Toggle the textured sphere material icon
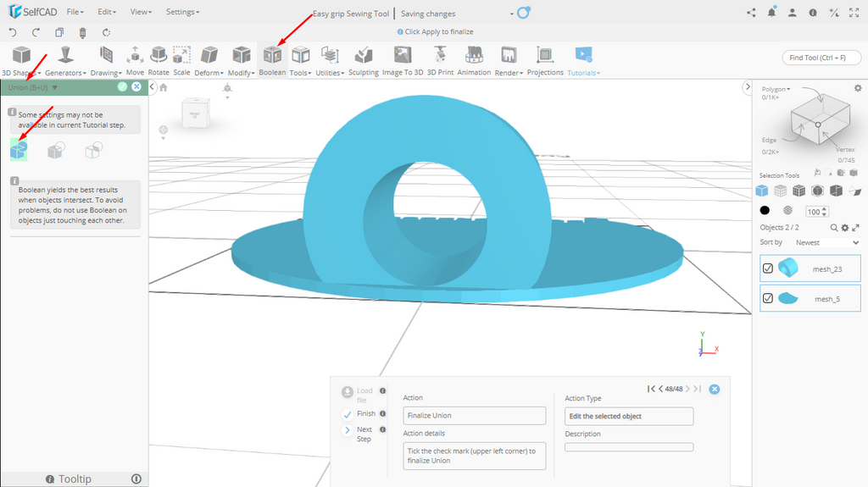 (787, 210)
